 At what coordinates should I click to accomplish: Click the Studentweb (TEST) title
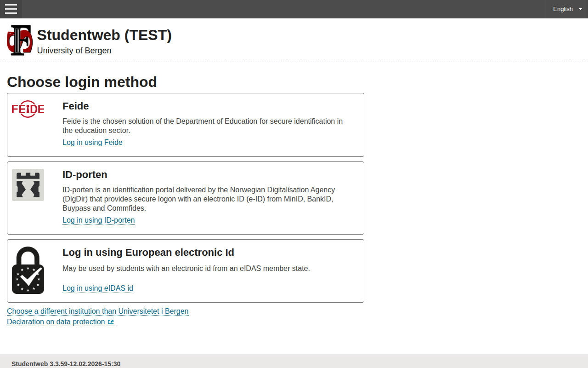pyautogui.click(x=104, y=35)
